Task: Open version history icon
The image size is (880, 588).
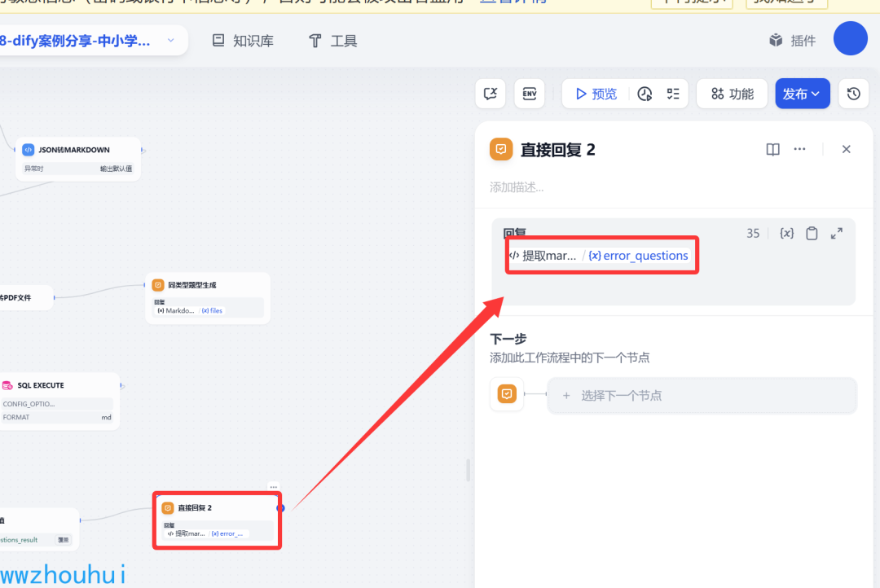Action: tap(854, 93)
